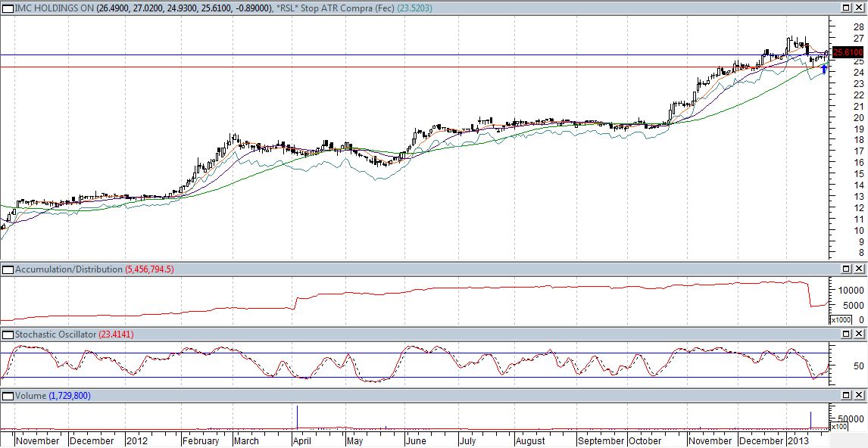Select the 25.6100 last price label
Viewport: 868px width, 448px height.
pyautogui.click(x=848, y=52)
